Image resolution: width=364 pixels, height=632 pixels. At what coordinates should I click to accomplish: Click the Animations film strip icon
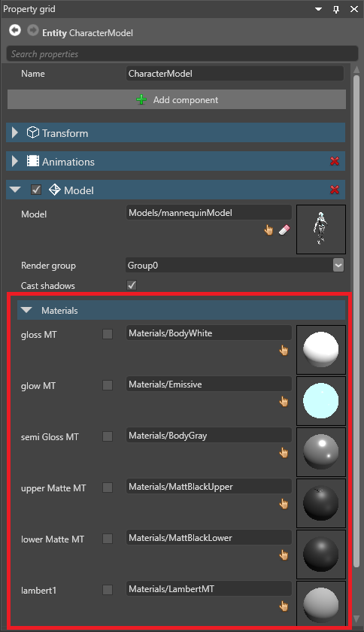[32, 161]
